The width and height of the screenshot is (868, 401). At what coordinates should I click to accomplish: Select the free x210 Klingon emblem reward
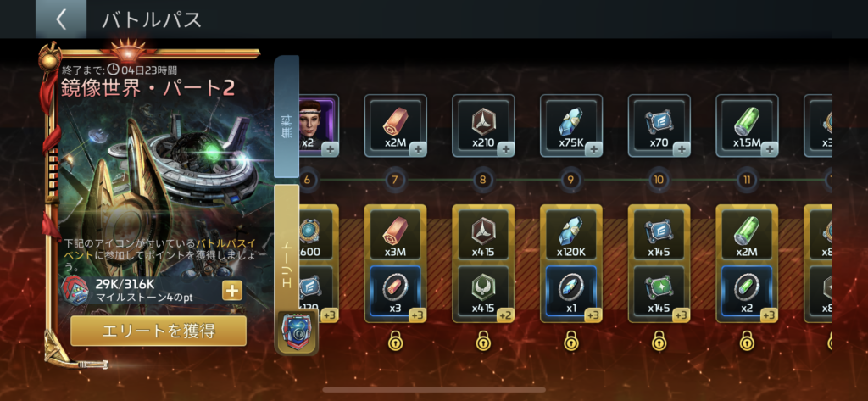[483, 125]
